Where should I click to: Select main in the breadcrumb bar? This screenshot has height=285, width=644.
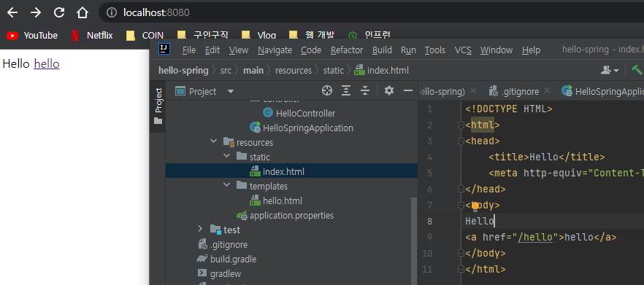(x=253, y=70)
